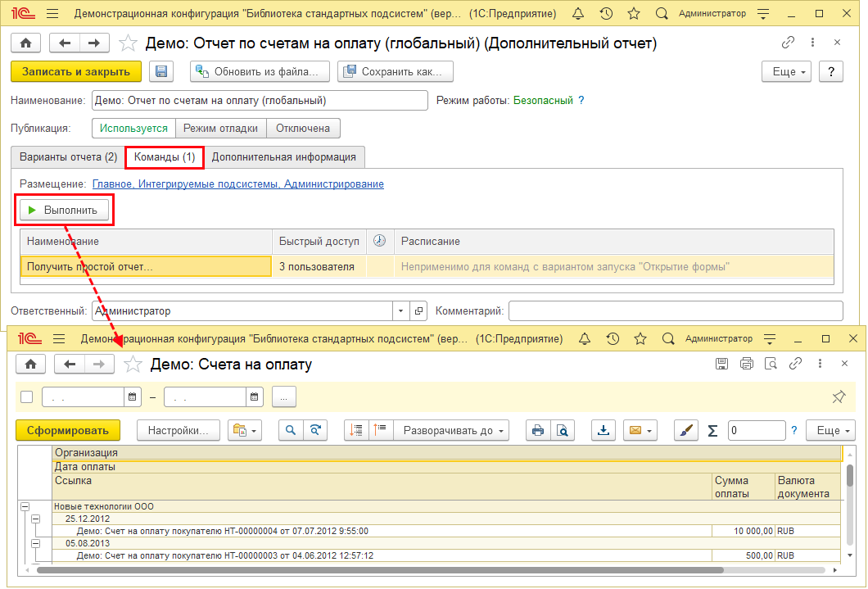
Task: Open email send dropdown
Action: (x=640, y=430)
